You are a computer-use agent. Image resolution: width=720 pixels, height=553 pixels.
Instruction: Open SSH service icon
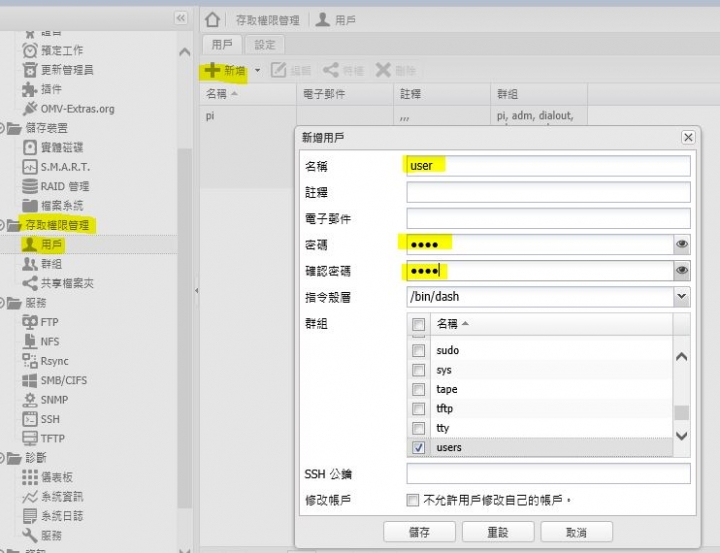(x=30, y=419)
